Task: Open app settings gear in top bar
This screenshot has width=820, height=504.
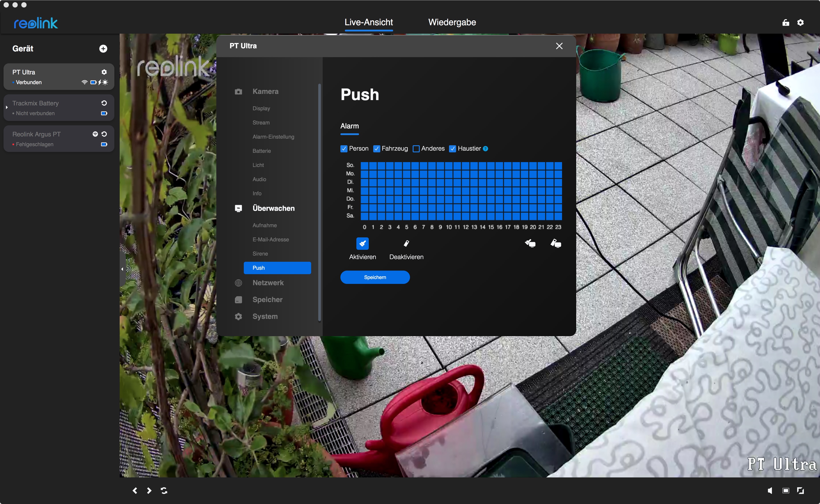Action: pos(800,22)
